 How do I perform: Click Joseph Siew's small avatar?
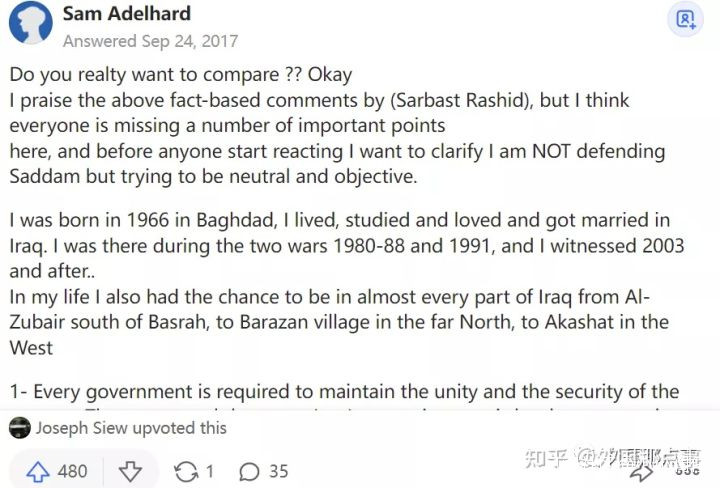click(20, 428)
